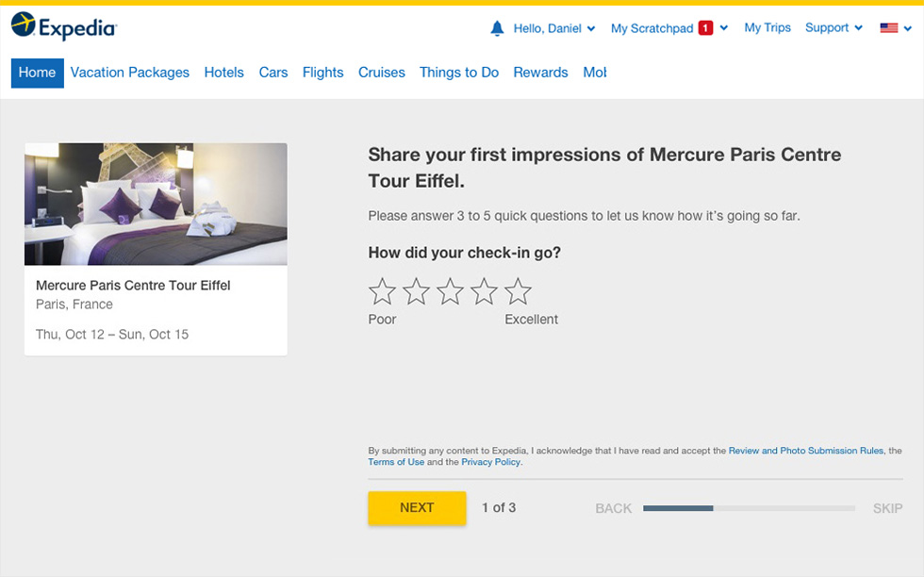924x577 pixels.
Task: Go to the Hotels tab
Action: (224, 73)
